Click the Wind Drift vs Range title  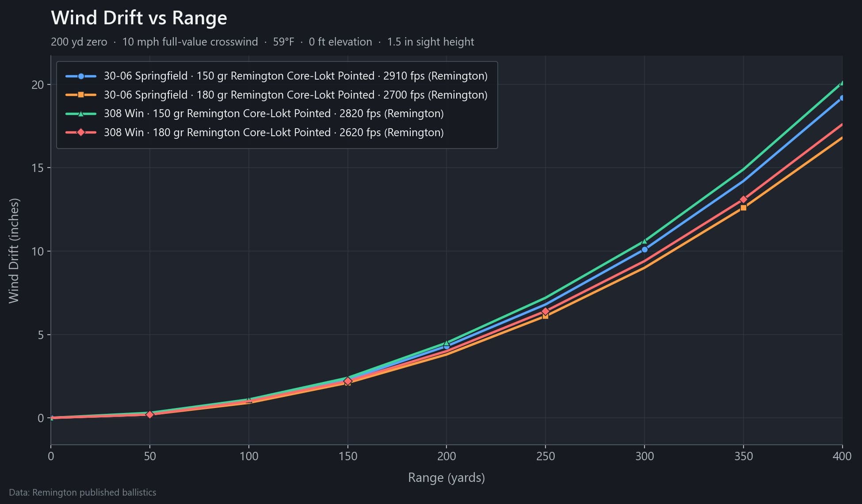[139, 18]
